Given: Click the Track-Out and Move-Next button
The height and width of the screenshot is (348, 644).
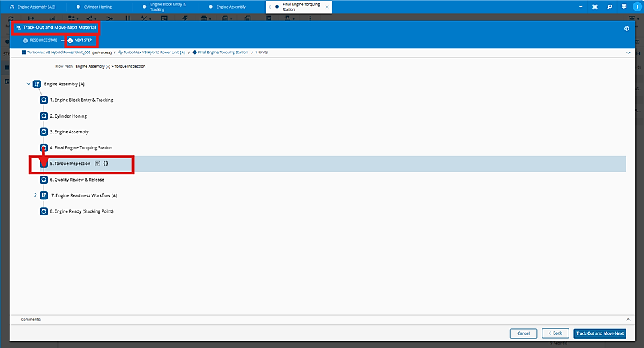Looking at the screenshot, I should point(600,333).
